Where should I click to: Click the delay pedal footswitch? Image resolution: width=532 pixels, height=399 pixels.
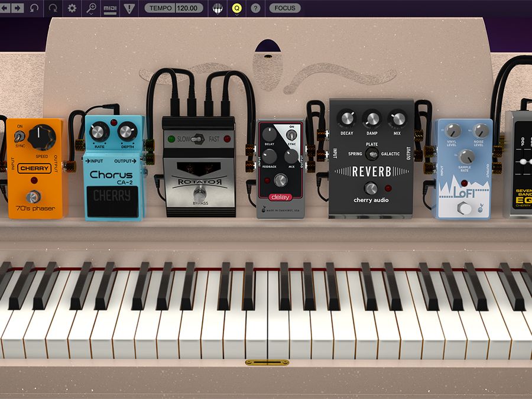(280, 180)
